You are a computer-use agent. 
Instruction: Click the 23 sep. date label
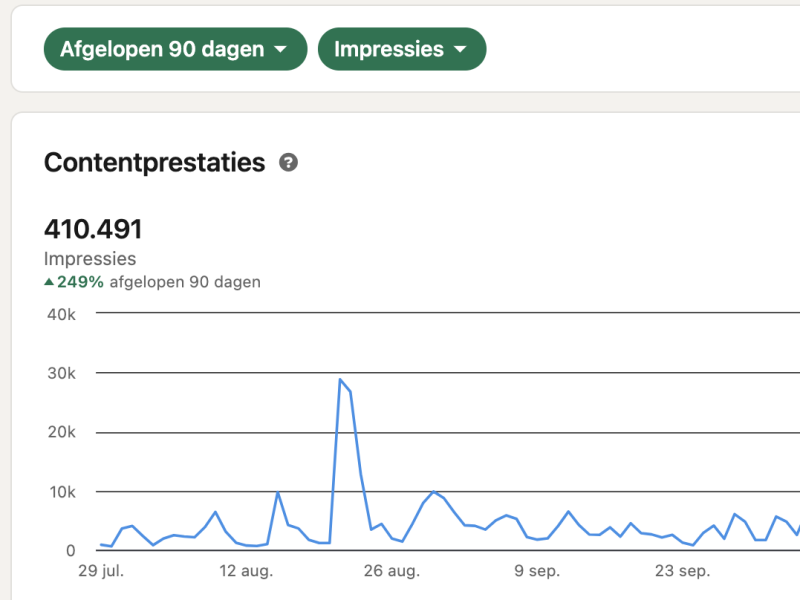click(682, 572)
